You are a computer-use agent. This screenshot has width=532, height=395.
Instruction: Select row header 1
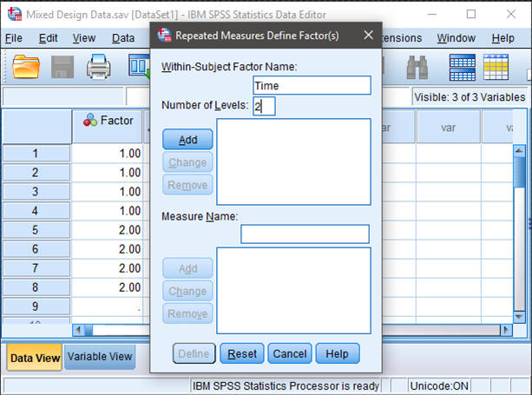[x=36, y=154]
